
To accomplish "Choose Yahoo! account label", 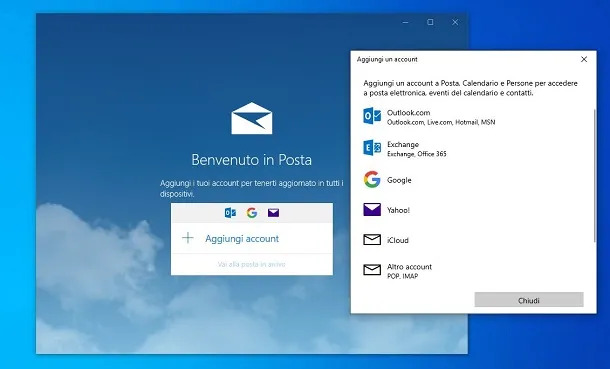I will pyautogui.click(x=398, y=210).
